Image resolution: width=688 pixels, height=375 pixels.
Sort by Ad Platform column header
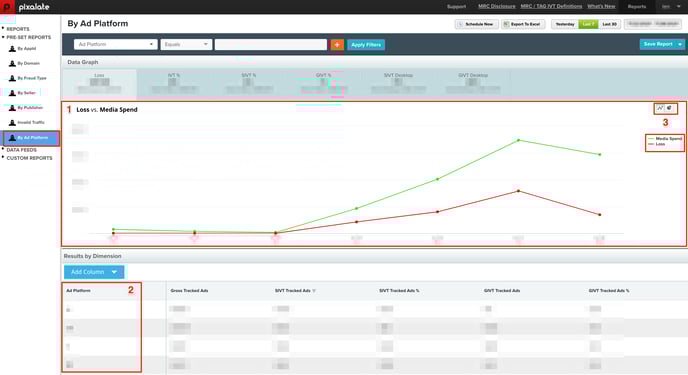click(x=78, y=291)
